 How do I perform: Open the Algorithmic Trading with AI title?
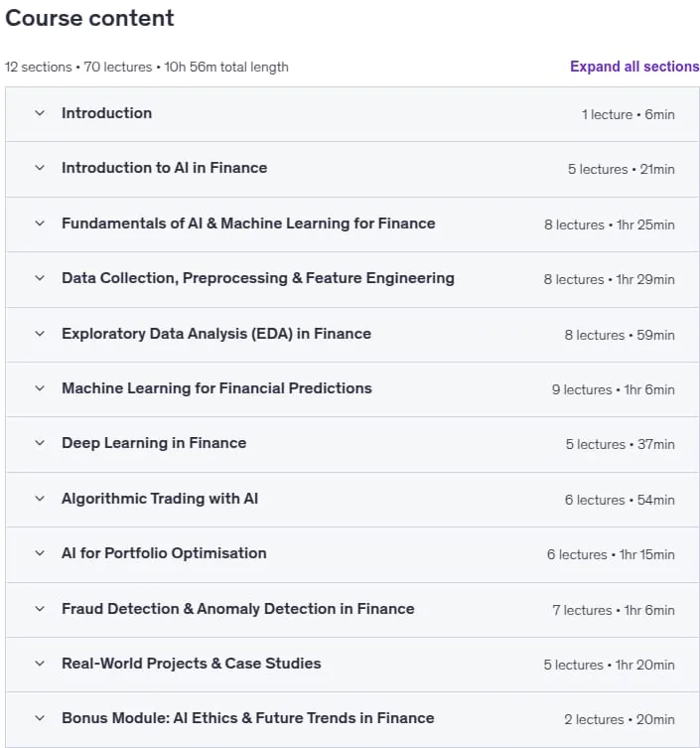click(x=160, y=499)
